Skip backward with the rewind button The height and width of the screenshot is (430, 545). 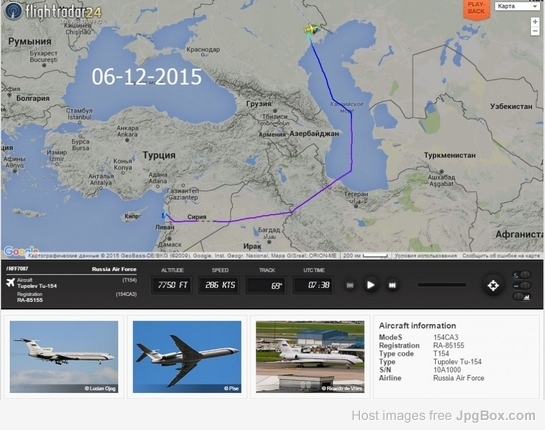(x=350, y=285)
